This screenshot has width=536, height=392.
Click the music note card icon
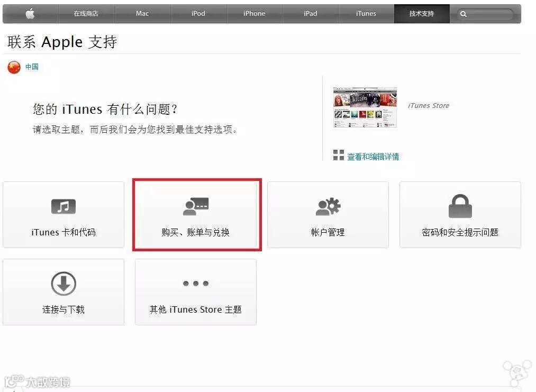tap(63, 206)
